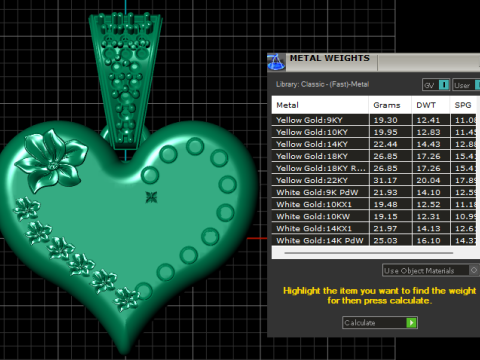Select the White Gold:14KX1 row
This screenshot has width=480, height=360.
click(x=374, y=228)
